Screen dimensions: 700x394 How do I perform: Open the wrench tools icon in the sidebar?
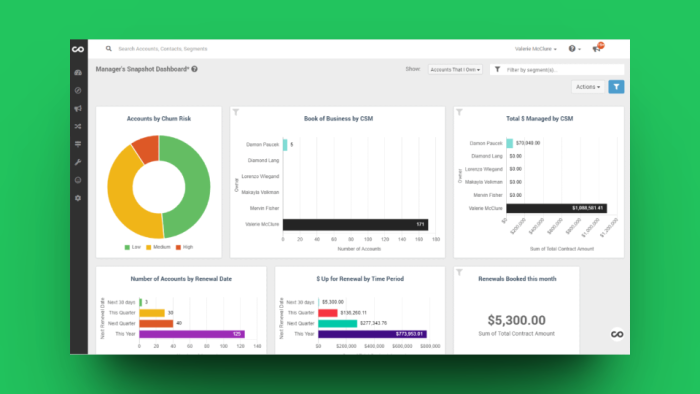coord(78,162)
